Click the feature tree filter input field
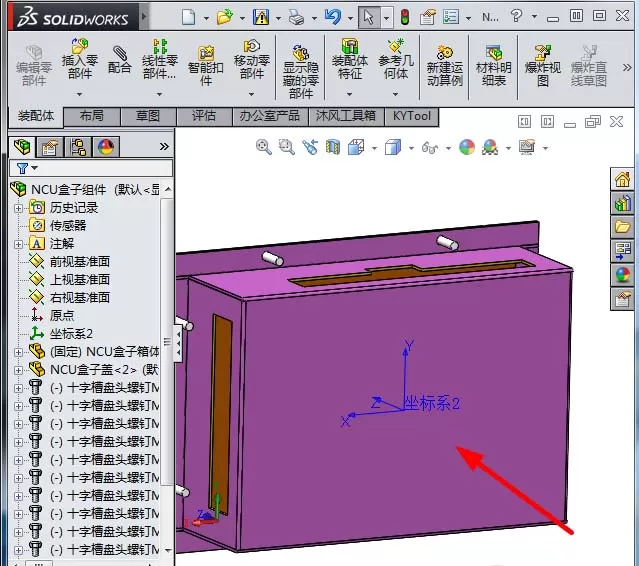The width and height of the screenshot is (639, 566). [x=91, y=168]
